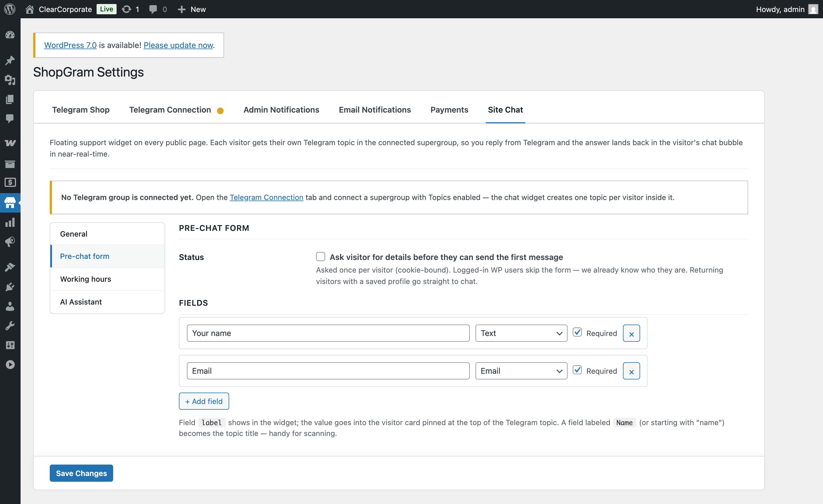Open the WooCommerce W icon
The height and width of the screenshot is (504, 823).
(10, 143)
